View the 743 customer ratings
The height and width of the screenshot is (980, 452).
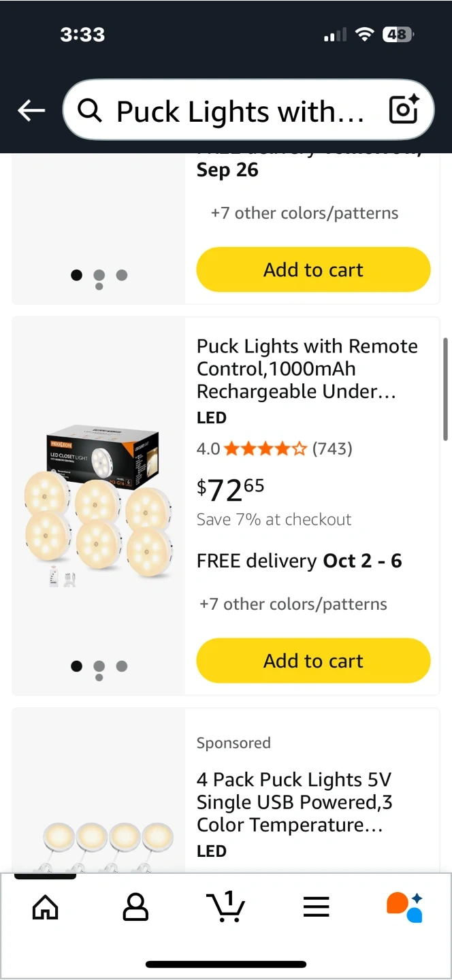332,448
